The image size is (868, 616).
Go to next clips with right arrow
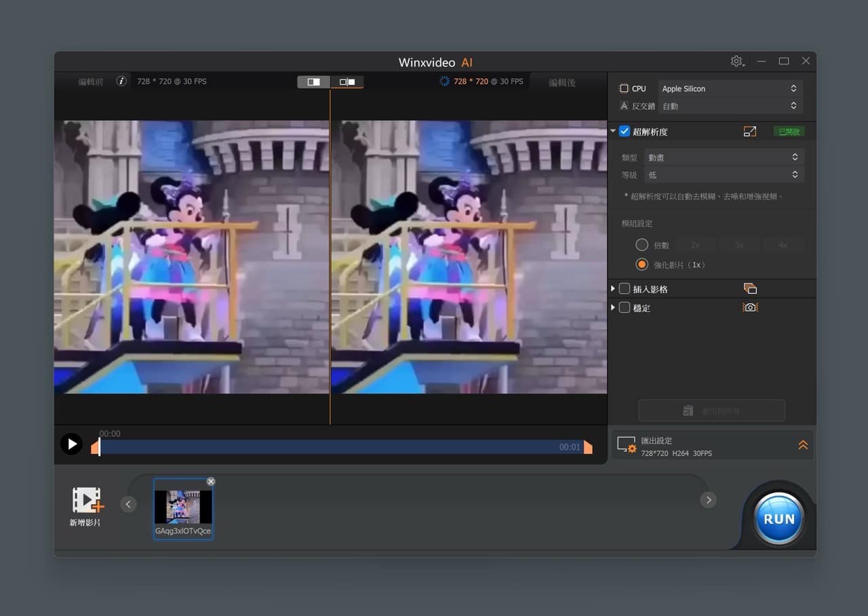708,500
